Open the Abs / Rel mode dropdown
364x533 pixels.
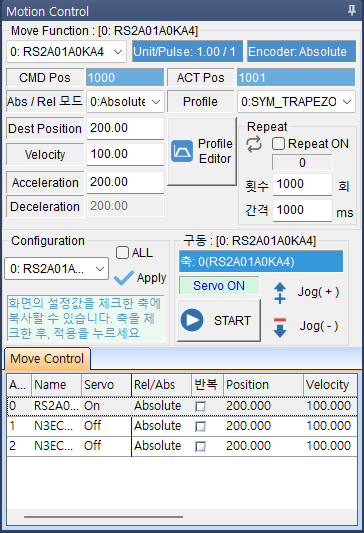125,102
